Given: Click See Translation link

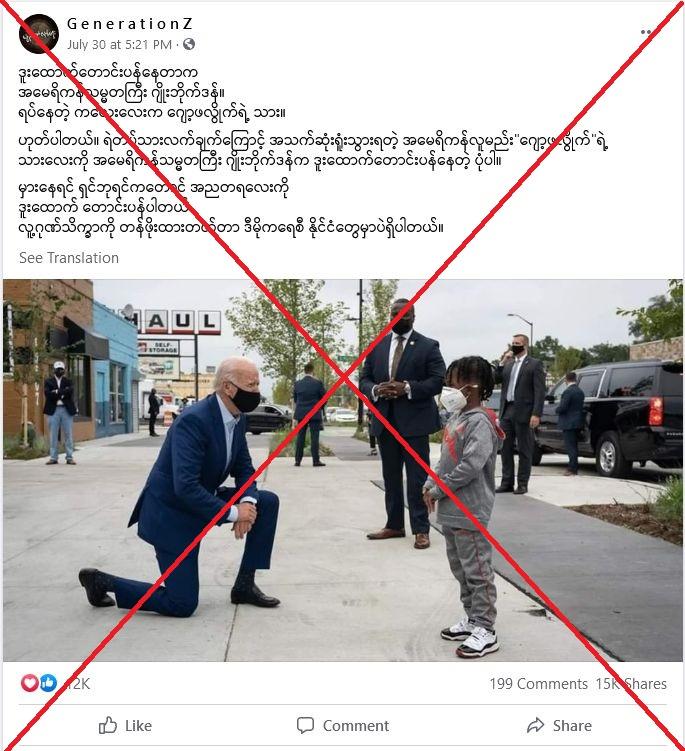Looking at the screenshot, I should (69, 258).
